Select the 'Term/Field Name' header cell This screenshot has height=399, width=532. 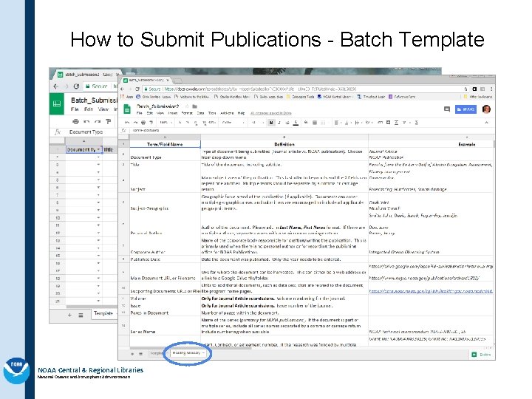(165, 144)
